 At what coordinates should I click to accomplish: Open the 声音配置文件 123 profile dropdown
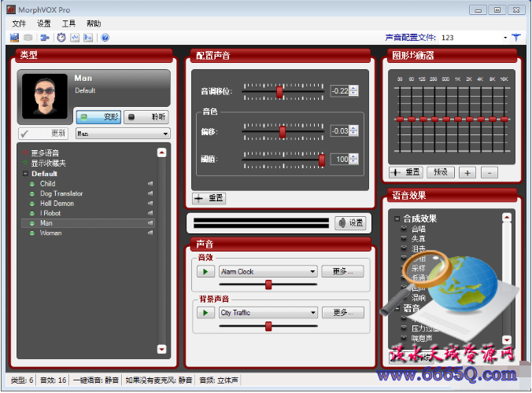pos(505,38)
